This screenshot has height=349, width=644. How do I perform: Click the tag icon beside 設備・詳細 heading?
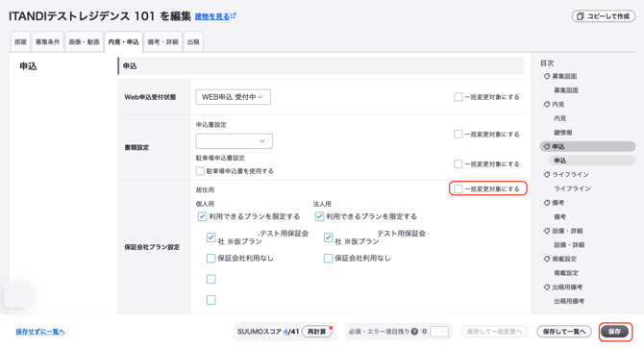[547, 231]
